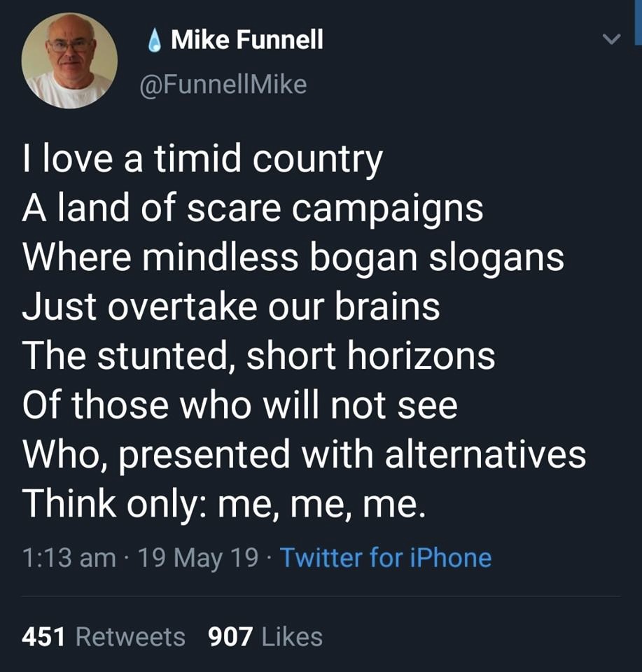The width and height of the screenshot is (642, 672).
Task: Click the line "A land of scare campaigns"
Action: (253, 209)
